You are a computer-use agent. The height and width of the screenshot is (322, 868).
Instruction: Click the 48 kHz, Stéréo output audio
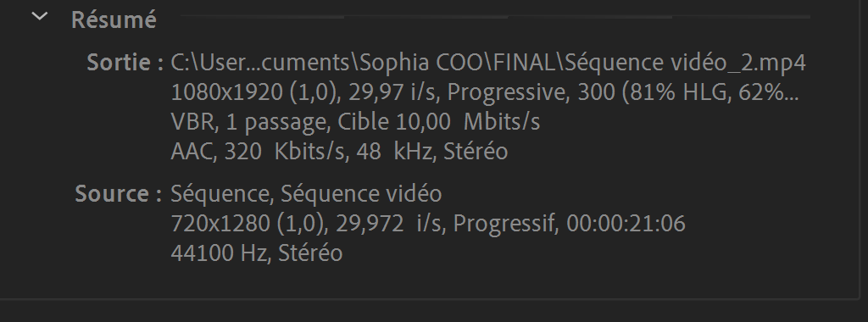[x=432, y=151]
